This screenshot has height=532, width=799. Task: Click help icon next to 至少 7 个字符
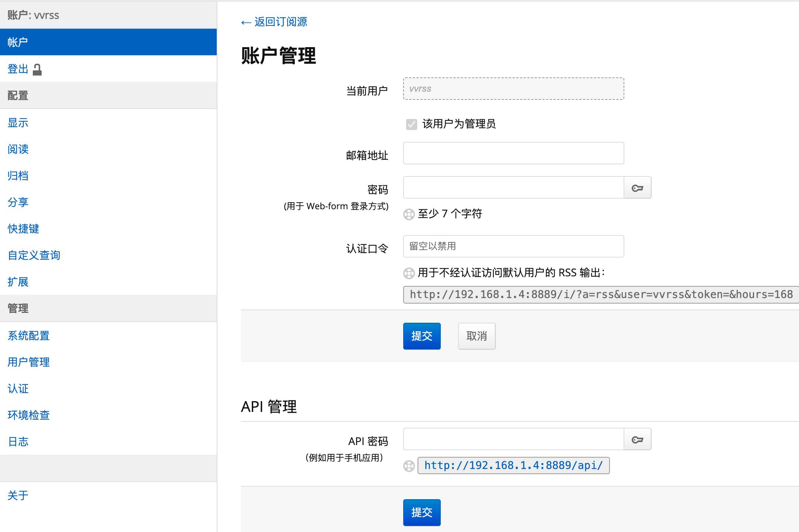click(409, 214)
